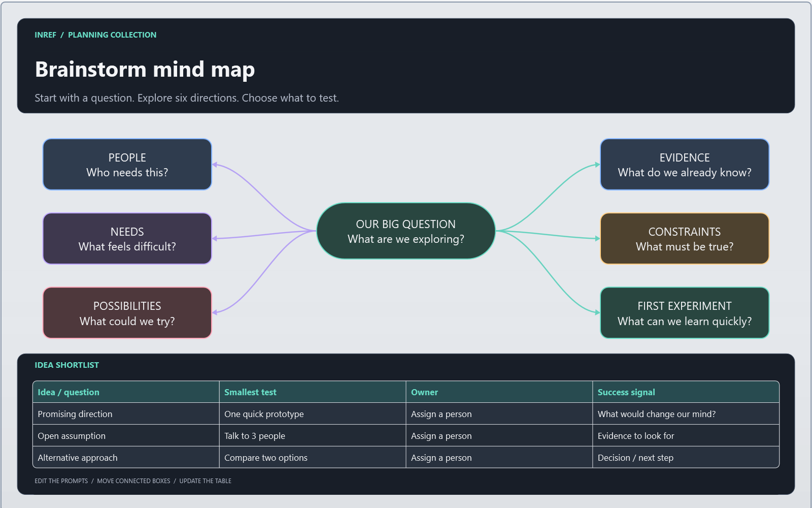The height and width of the screenshot is (508, 812).
Task: Click the footer text starting 'EDIT THE PROMPTS'
Action: (133, 481)
